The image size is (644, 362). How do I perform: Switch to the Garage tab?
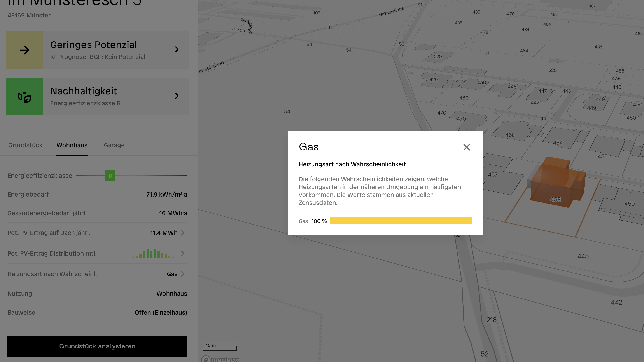[114, 145]
